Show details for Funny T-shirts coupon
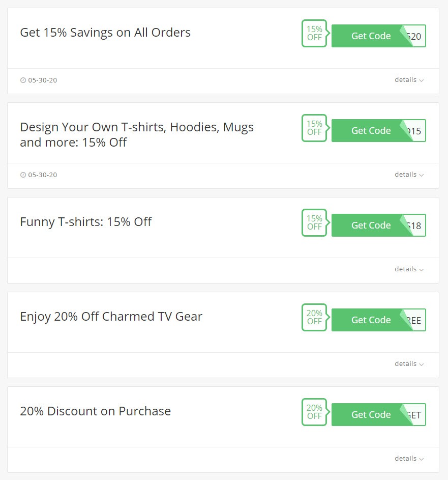The height and width of the screenshot is (480, 448). [x=409, y=269]
